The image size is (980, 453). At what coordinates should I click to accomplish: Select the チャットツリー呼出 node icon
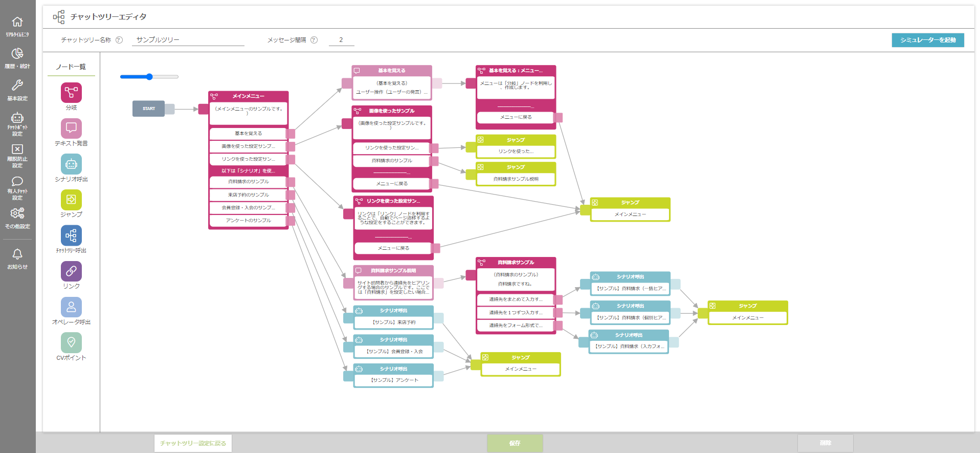click(71, 235)
